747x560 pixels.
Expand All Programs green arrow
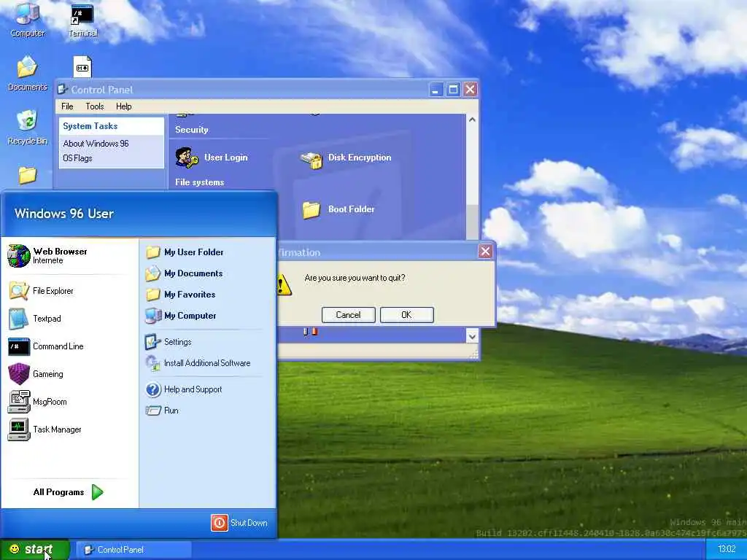97,492
